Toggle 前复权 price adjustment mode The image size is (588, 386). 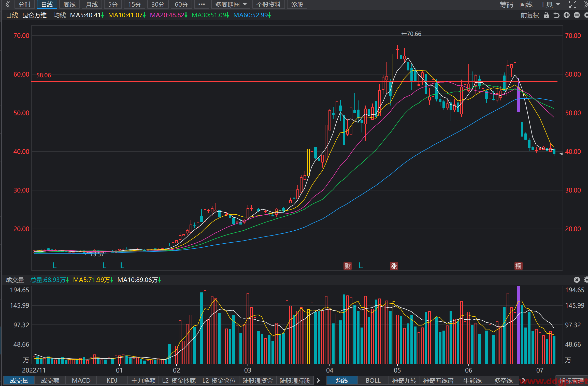530,15
